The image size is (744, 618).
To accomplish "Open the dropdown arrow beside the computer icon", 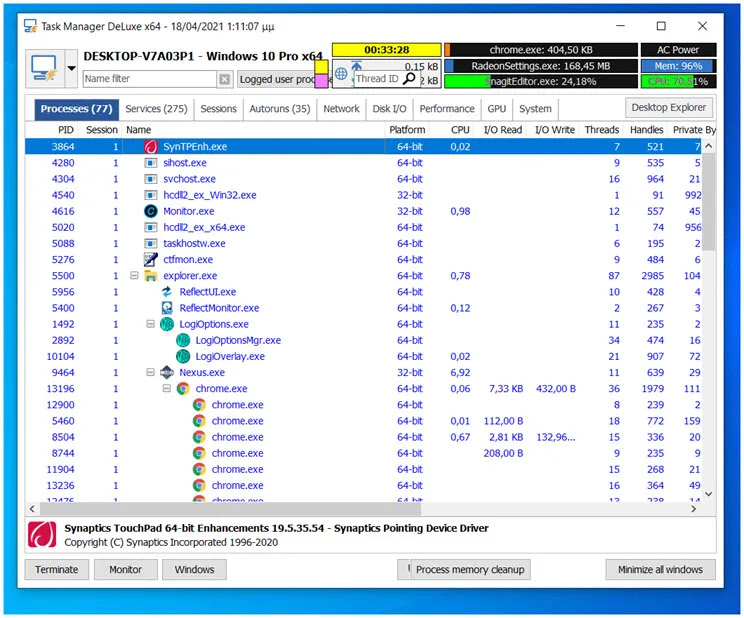I will pos(71,68).
